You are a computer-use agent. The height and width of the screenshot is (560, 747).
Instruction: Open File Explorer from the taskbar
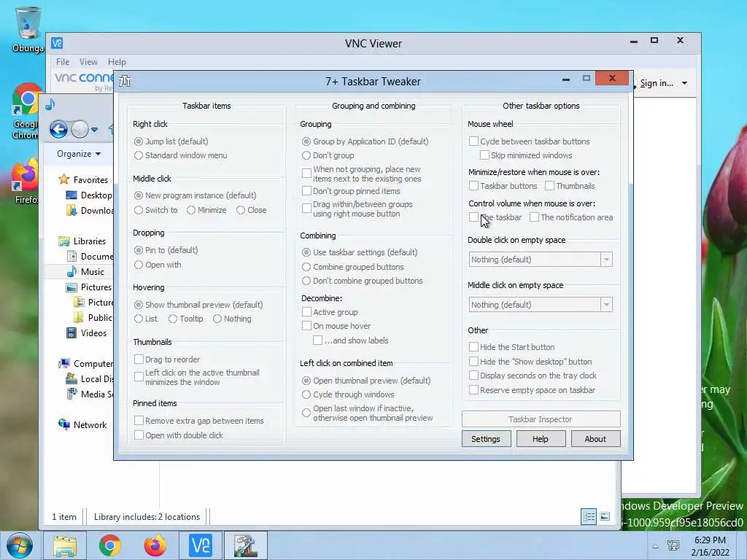tap(65, 545)
